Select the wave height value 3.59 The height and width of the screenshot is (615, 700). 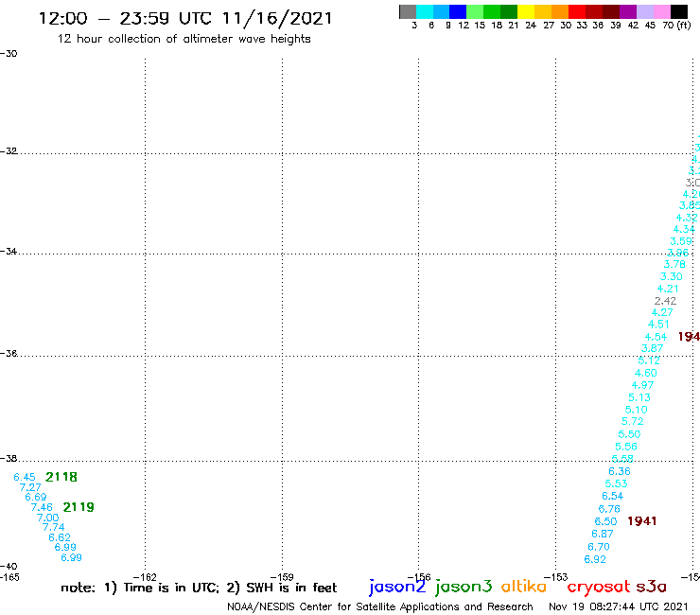coord(681,241)
